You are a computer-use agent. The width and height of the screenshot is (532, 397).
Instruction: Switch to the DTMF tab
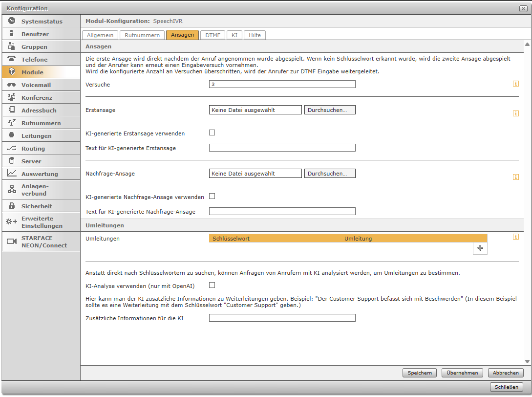[x=213, y=35]
